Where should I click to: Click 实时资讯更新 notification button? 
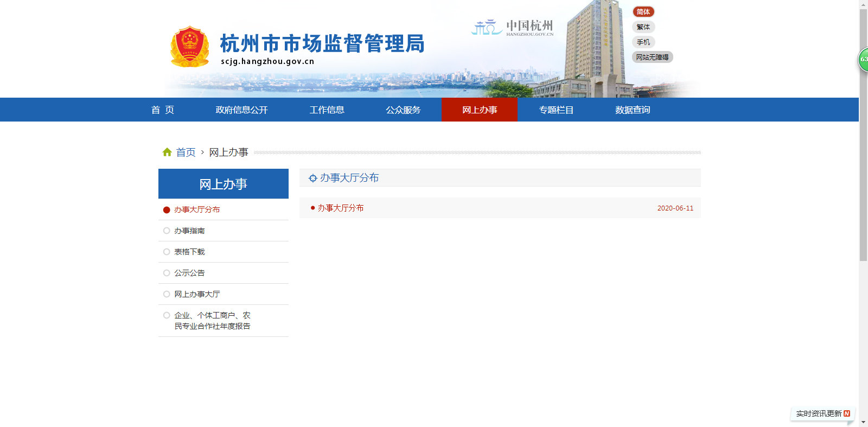[822, 413]
